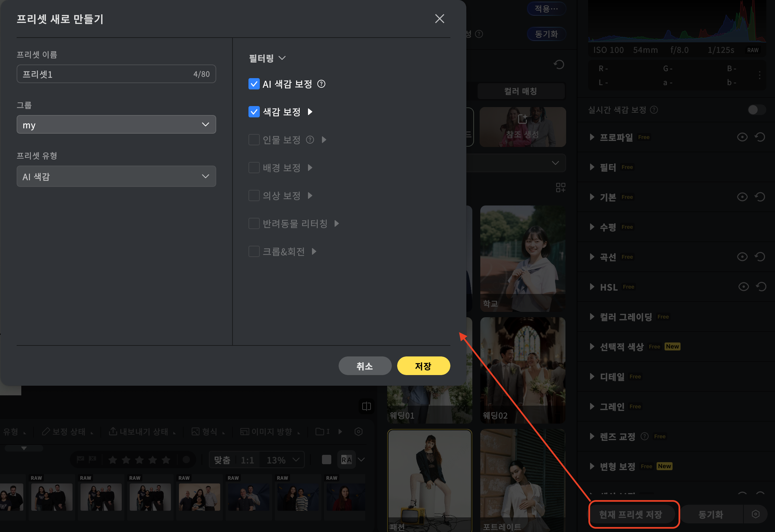Switch to the 컬러 매칭 tab
This screenshot has height=532, width=775.
click(521, 91)
